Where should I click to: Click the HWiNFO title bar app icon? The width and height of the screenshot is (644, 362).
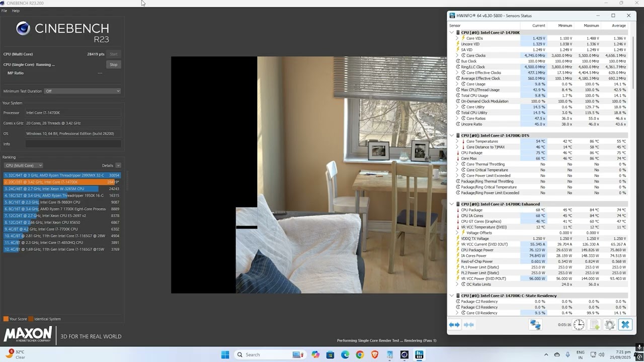pyautogui.click(x=452, y=16)
